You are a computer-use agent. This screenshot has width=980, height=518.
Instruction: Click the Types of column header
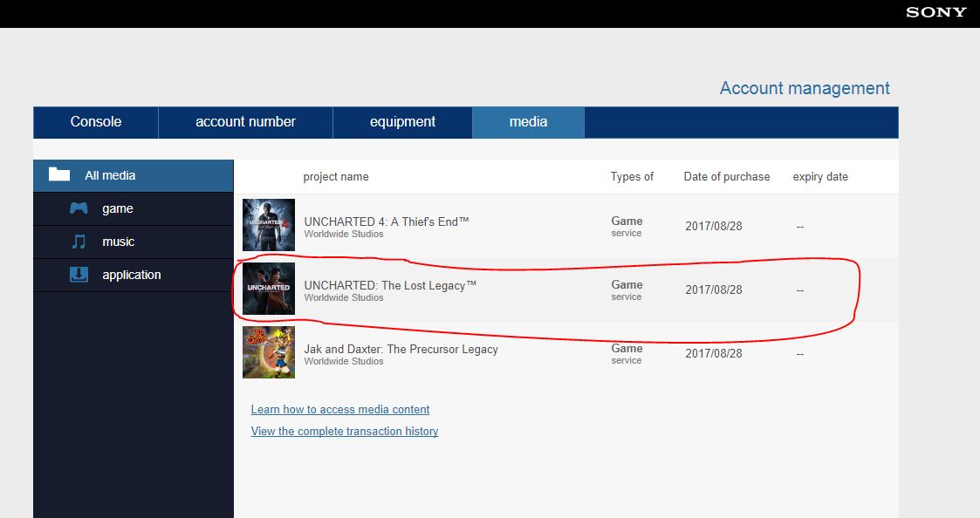coord(632,177)
